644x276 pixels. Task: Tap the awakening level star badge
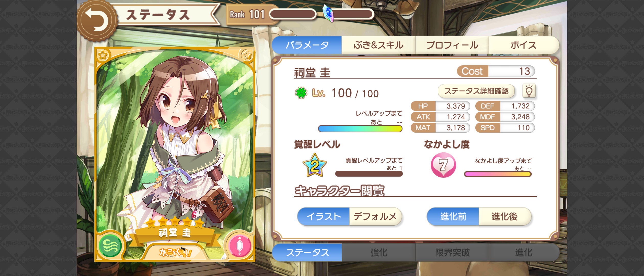[x=315, y=165]
